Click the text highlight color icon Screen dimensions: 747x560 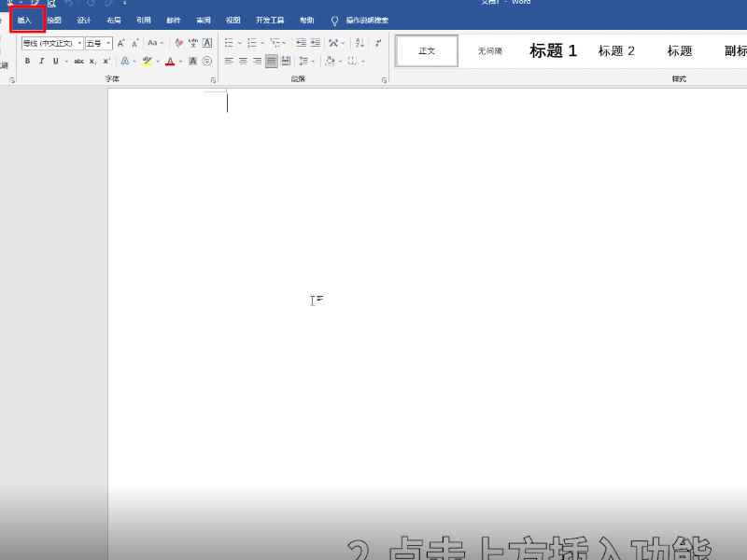(x=145, y=62)
